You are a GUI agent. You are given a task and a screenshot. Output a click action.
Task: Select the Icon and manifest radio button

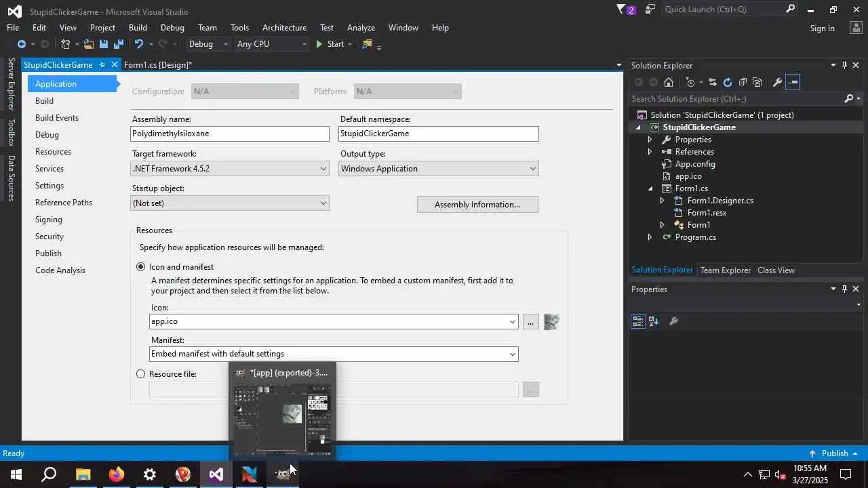140,267
